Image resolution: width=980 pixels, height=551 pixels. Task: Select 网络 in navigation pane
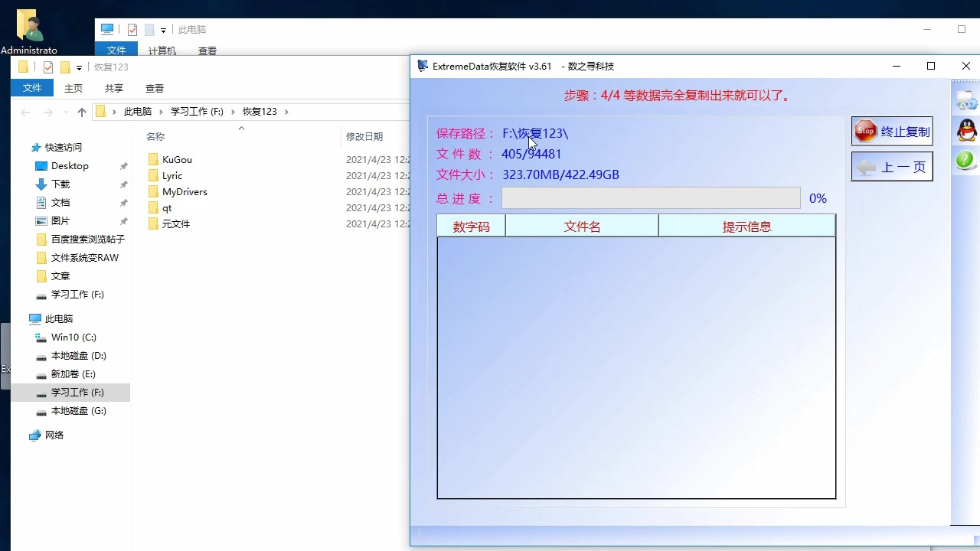54,435
